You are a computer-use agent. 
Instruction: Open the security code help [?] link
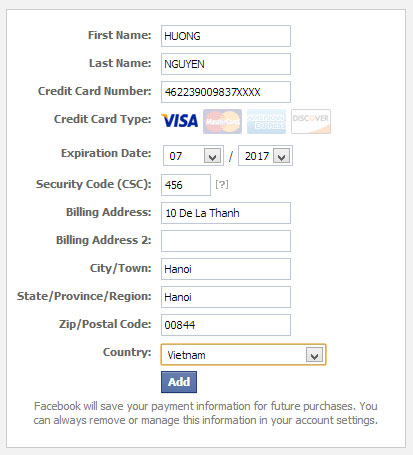click(222, 184)
